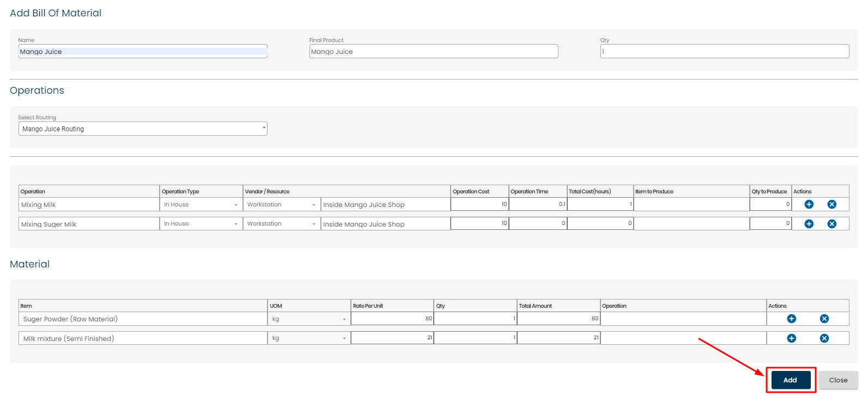Edit Rate Per Unit for Milk mixture

click(392, 338)
